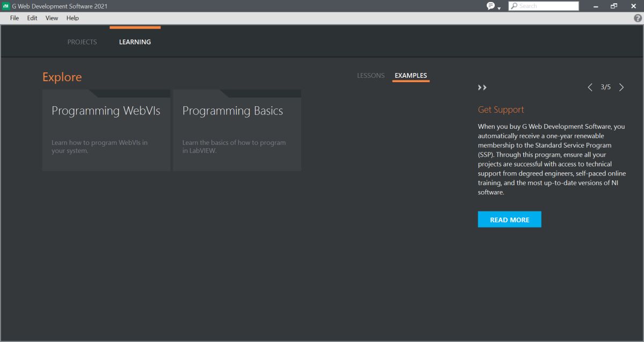
Task: Go to next info card arrow
Action: point(621,87)
